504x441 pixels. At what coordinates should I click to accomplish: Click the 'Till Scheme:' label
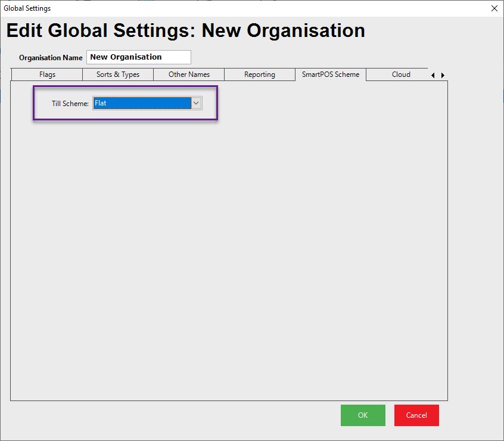click(x=70, y=104)
